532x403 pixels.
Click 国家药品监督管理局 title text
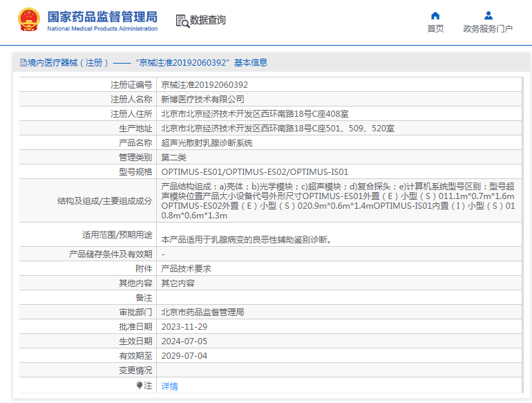[102, 17]
